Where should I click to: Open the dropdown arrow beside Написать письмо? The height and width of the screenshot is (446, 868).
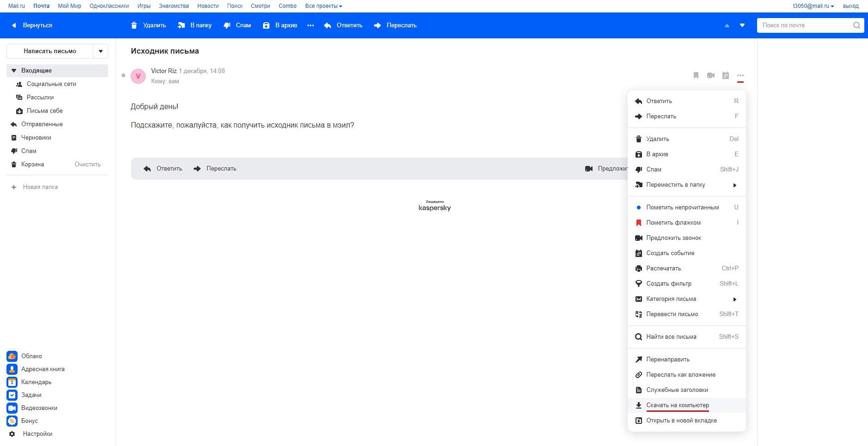point(101,51)
